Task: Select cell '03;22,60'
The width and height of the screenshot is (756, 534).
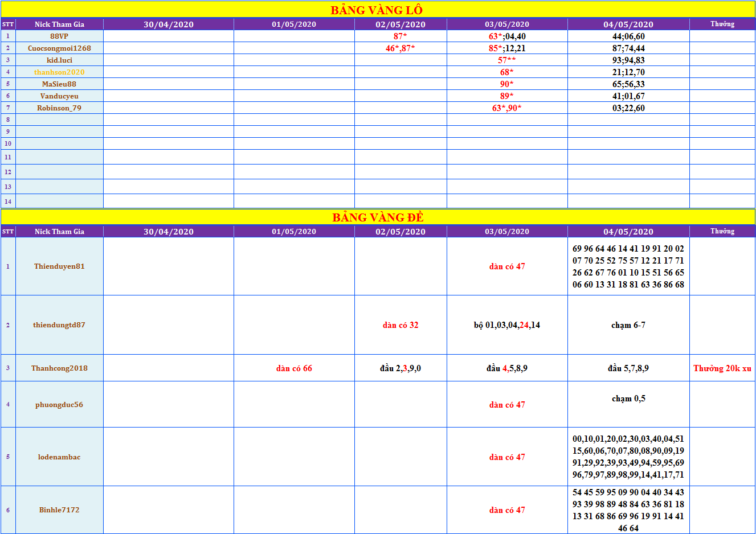Action: click(628, 108)
